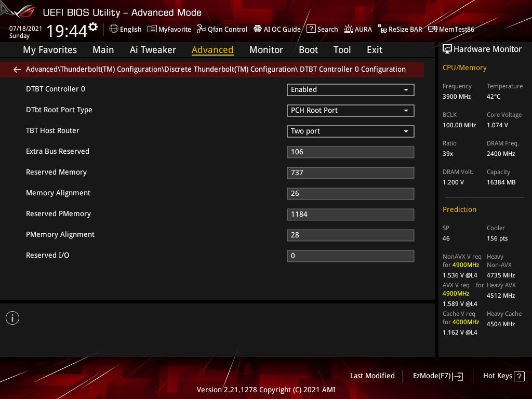
Task: Select the Extra Bus Reserved input field
Action: [x=350, y=152]
